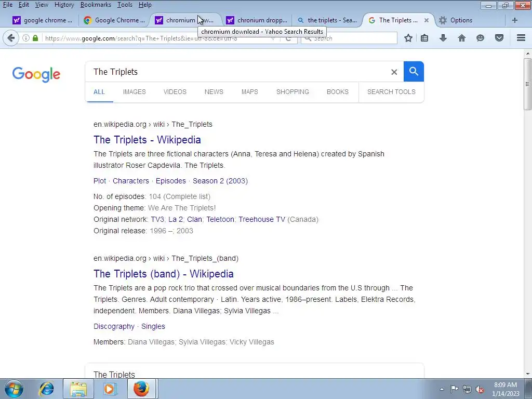Open the Teletoon network link
The height and width of the screenshot is (399, 532).
[220, 220]
